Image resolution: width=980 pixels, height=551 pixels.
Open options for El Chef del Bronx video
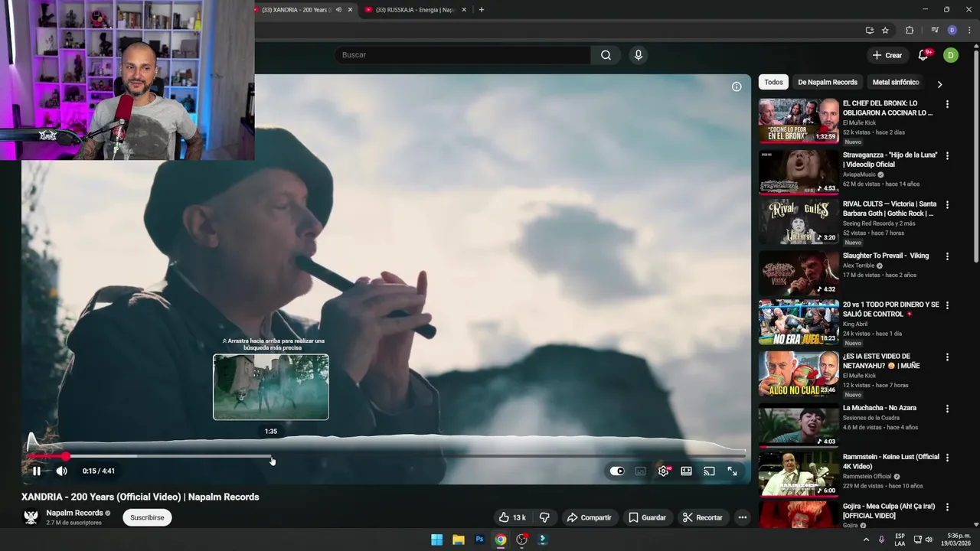pyautogui.click(x=947, y=104)
